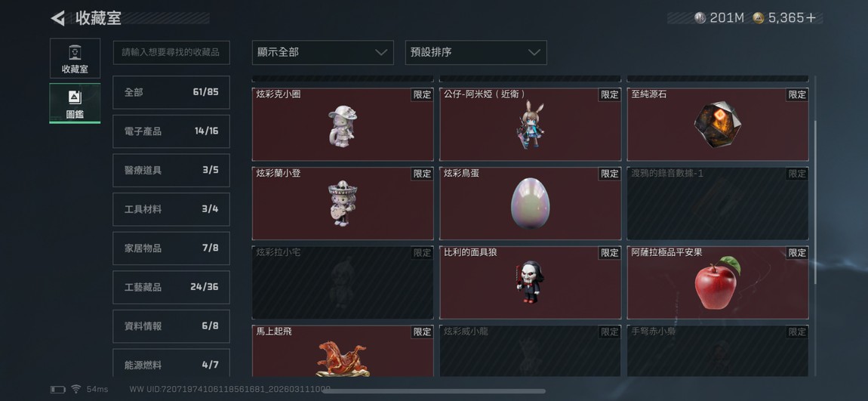Select the 全部 61/85 category
Image resolution: width=868 pixels, height=401 pixels.
171,92
